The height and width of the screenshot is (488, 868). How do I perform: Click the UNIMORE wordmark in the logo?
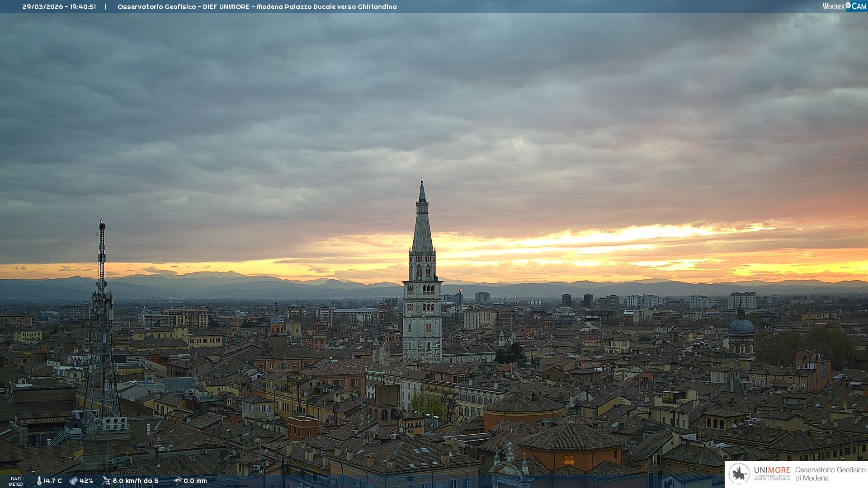tap(772, 470)
